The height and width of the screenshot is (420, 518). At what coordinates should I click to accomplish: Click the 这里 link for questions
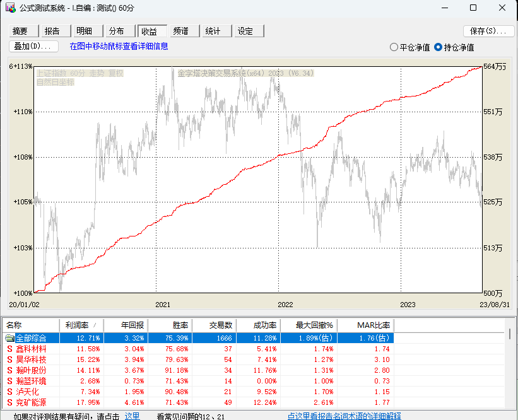click(x=132, y=416)
